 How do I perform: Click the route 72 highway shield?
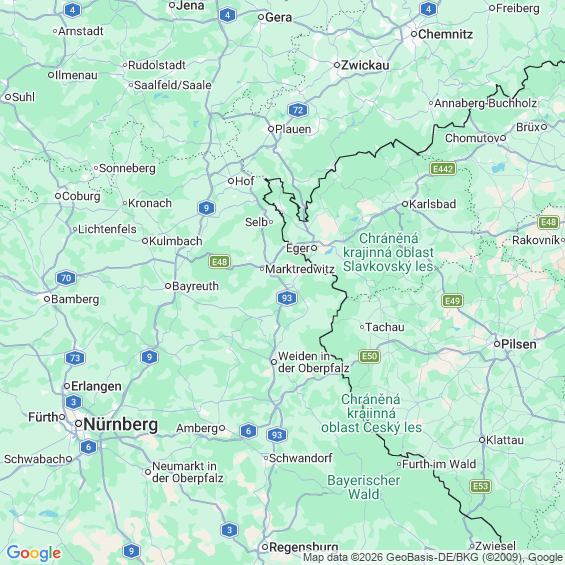298,110
